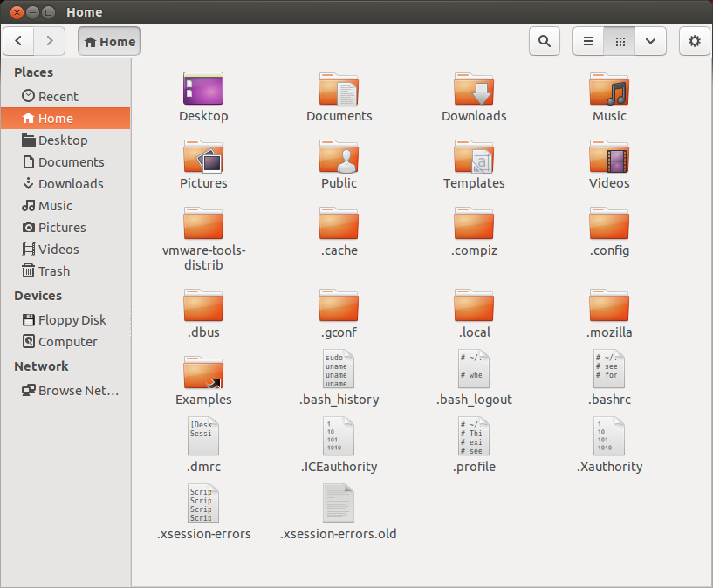Image resolution: width=713 pixels, height=588 pixels.
Task: Open the Music folder icon
Action: point(609,90)
